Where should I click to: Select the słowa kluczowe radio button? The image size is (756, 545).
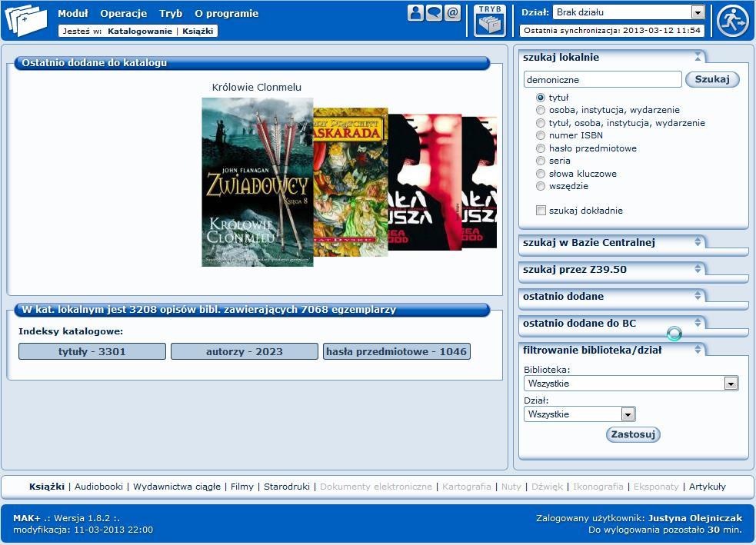coord(541,174)
